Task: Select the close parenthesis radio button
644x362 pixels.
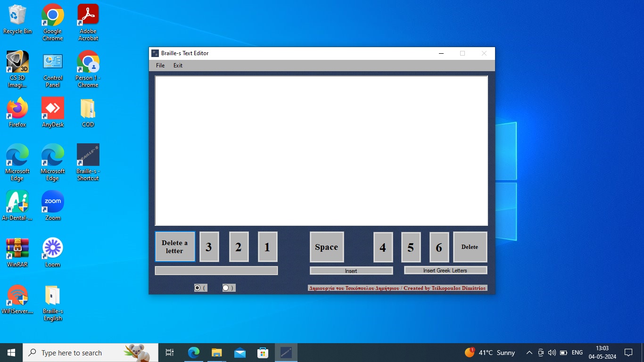Action: (226, 288)
